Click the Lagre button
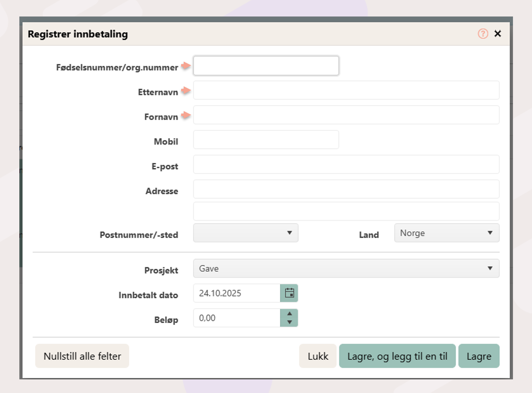Screen dimensions: 532x393 coord(479,356)
